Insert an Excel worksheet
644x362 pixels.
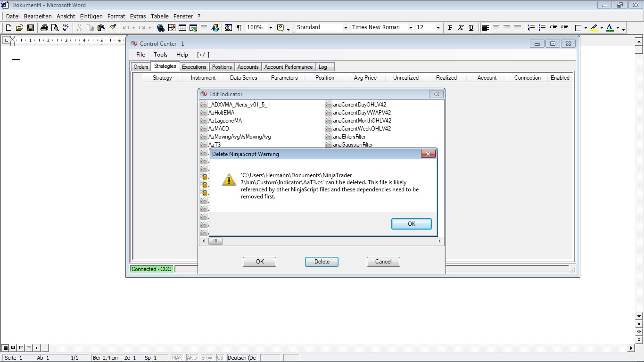pos(193,28)
